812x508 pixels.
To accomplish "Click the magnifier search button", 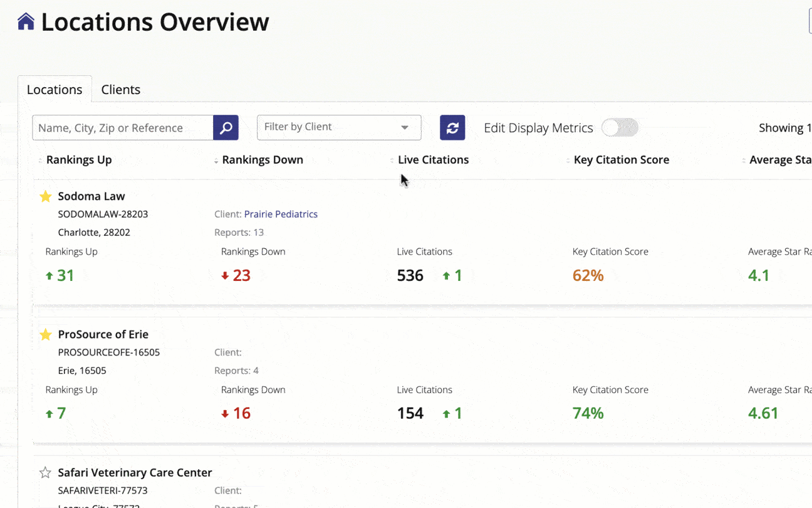I will (x=226, y=128).
